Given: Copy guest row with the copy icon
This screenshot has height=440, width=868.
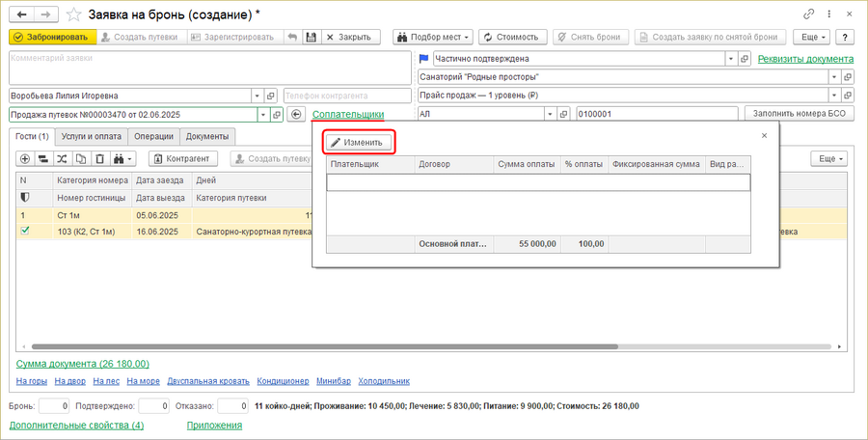Looking at the screenshot, I should coord(81,158).
